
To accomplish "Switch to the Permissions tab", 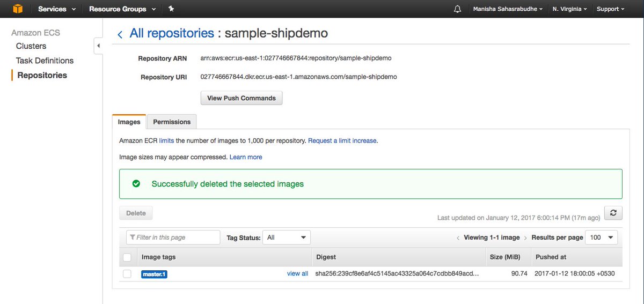I will coord(172,122).
